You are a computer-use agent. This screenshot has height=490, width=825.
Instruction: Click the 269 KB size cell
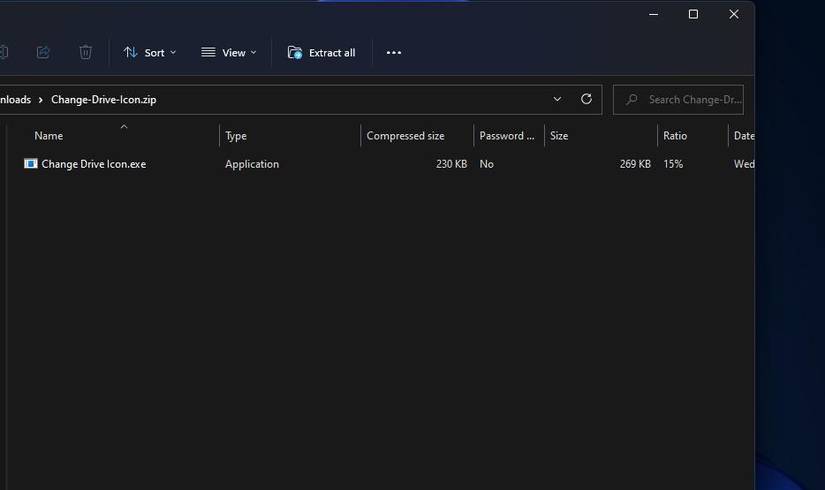click(635, 164)
